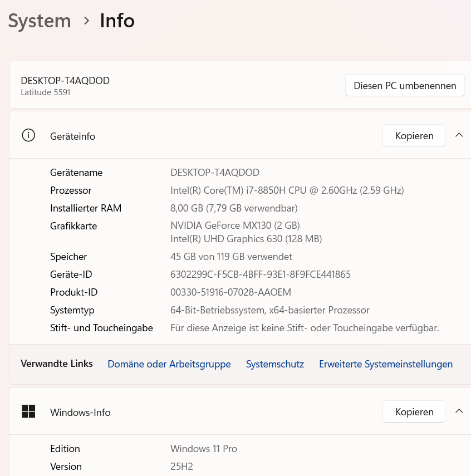Go back to System in breadcrumb
The image size is (471, 476).
click(40, 21)
